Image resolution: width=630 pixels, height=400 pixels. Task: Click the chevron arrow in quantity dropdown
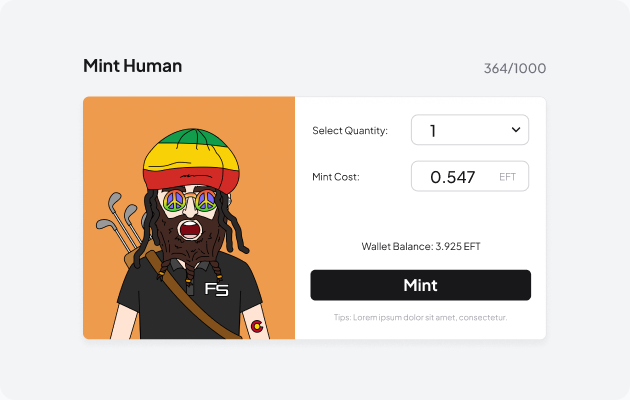tap(516, 130)
